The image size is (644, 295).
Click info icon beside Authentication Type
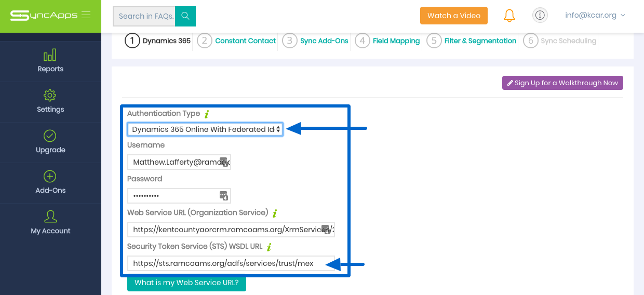coord(207,114)
